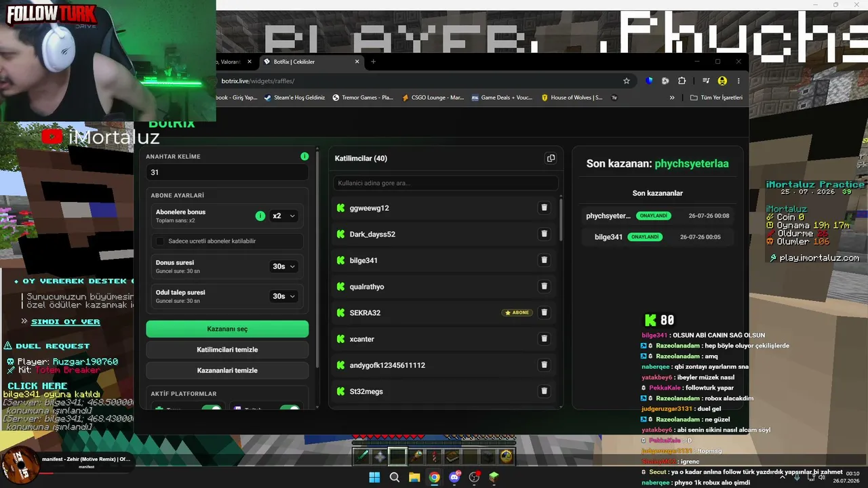Open OBS Studio from the taskbar

coord(474,477)
